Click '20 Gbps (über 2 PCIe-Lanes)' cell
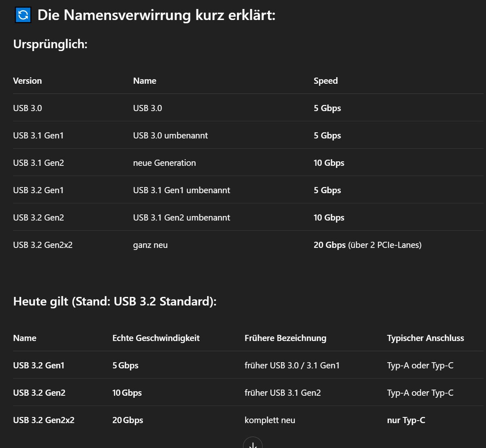 (368, 245)
